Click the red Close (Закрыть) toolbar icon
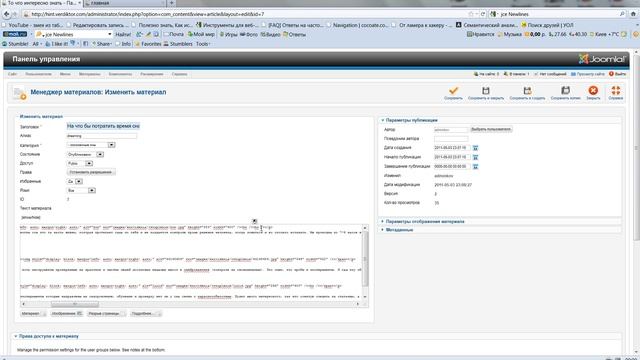This screenshot has height=360, width=640. click(x=593, y=90)
